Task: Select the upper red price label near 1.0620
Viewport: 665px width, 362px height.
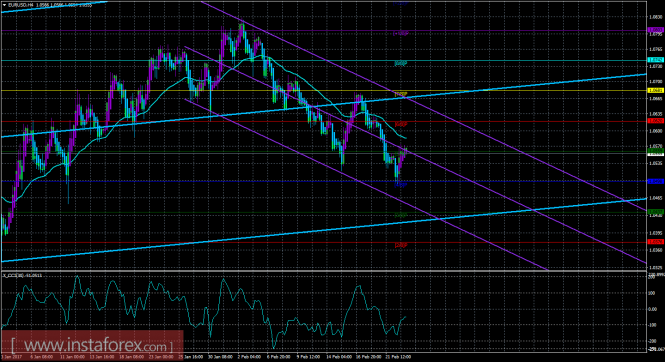Action: click(x=656, y=121)
